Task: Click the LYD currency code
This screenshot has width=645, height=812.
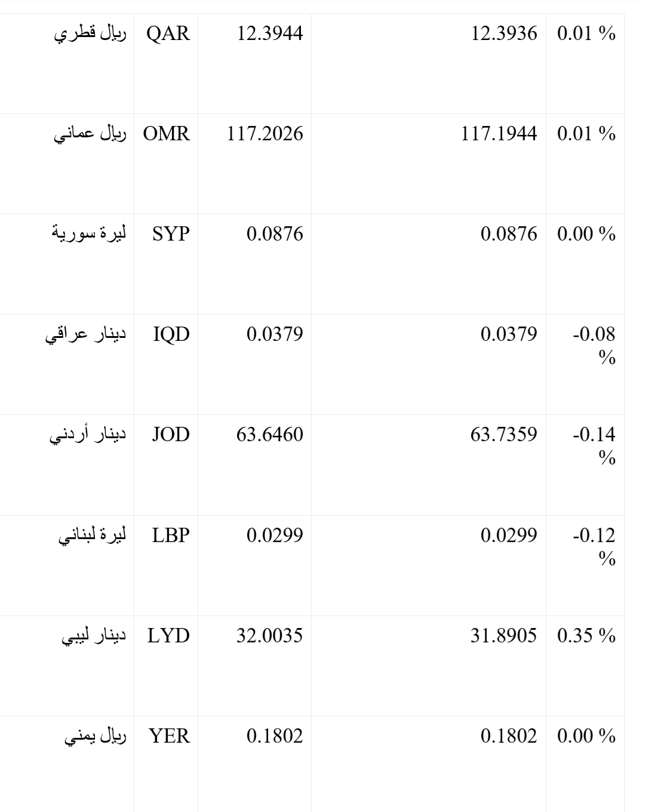Action: click(169, 636)
